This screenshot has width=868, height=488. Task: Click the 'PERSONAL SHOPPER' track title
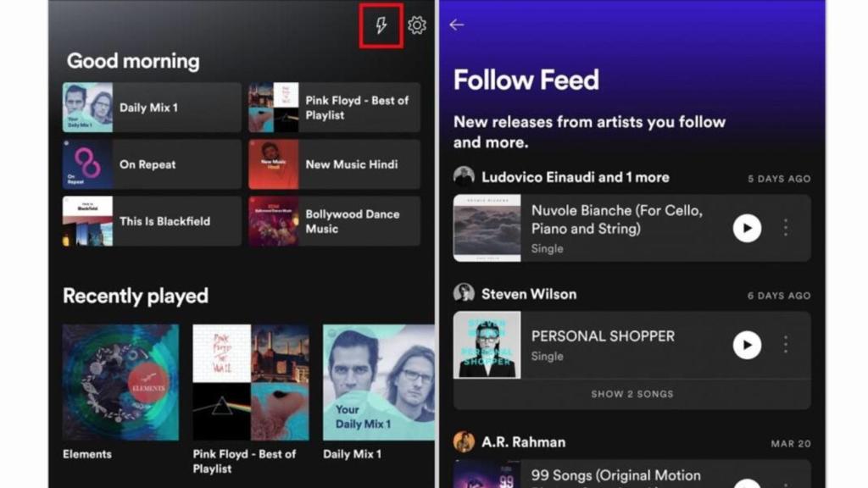pos(603,335)
